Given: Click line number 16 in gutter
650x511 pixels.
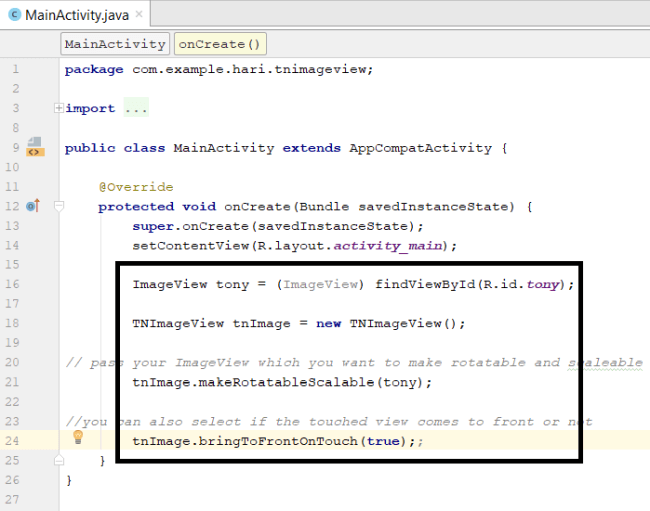Looking at the screenshot, I should (x=12, y=284).
